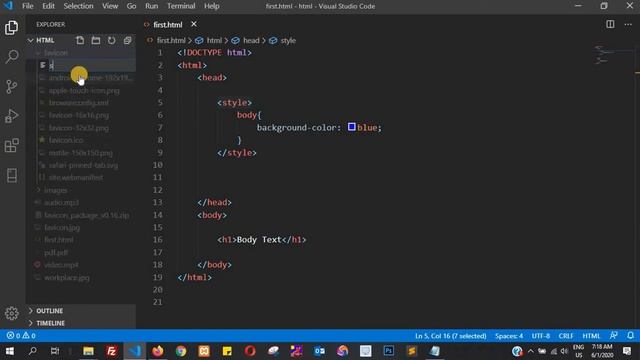Viewport: 640px width, 360px height.
Task: Open the Search view in activity bar
Action: click(x=11, y=57)
